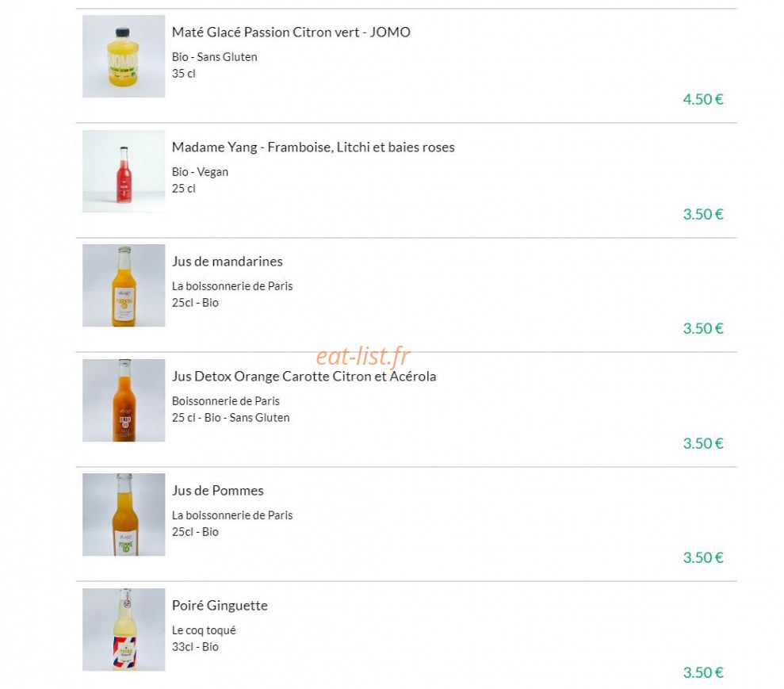Click the 3.50 € price of Jus Detox
This screenshot has height=689, width=784.
[x=703, y=443]
